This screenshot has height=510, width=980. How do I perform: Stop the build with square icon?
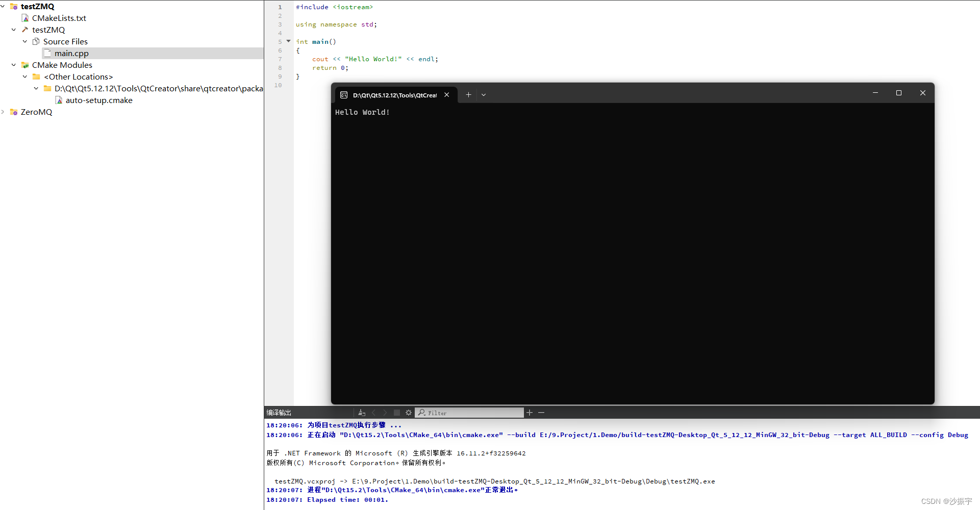(x=397, y=413)
